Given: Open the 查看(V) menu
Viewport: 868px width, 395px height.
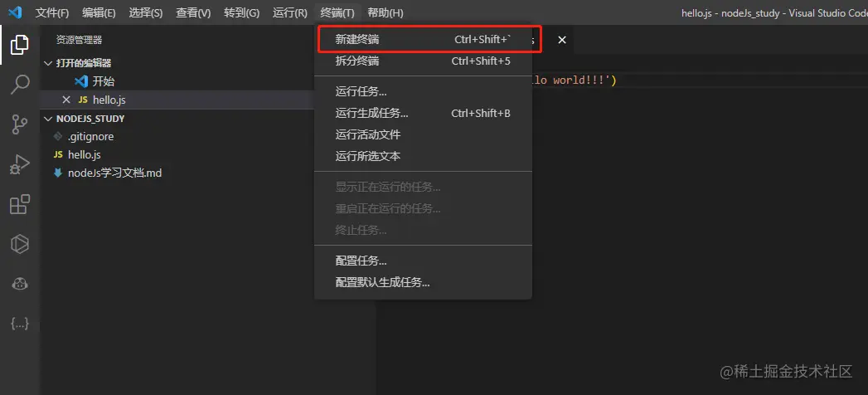Looking at the screenshot, I should 193,12.
